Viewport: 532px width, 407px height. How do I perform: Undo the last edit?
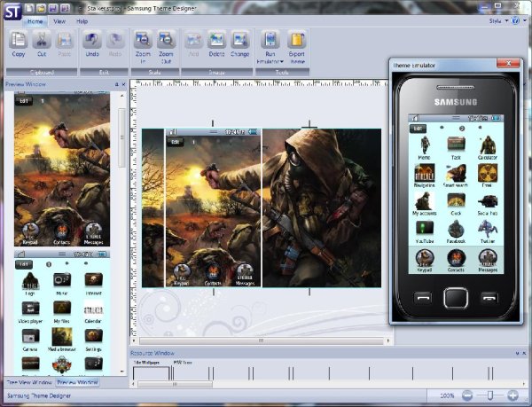(x=92, y=40)
